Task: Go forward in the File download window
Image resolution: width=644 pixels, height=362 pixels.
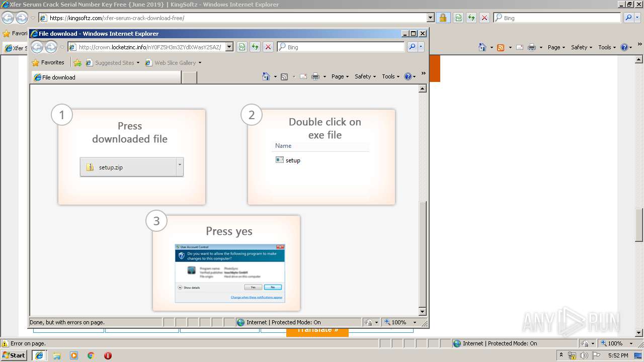Action: [x=51, y=47]
